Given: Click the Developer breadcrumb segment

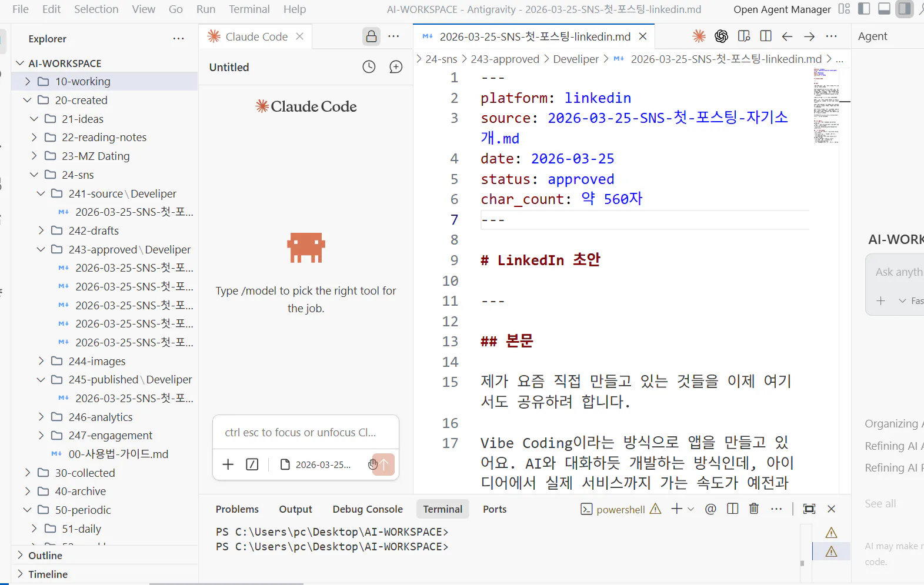Looking at the screenshot, I should click(x=576, y=59).
